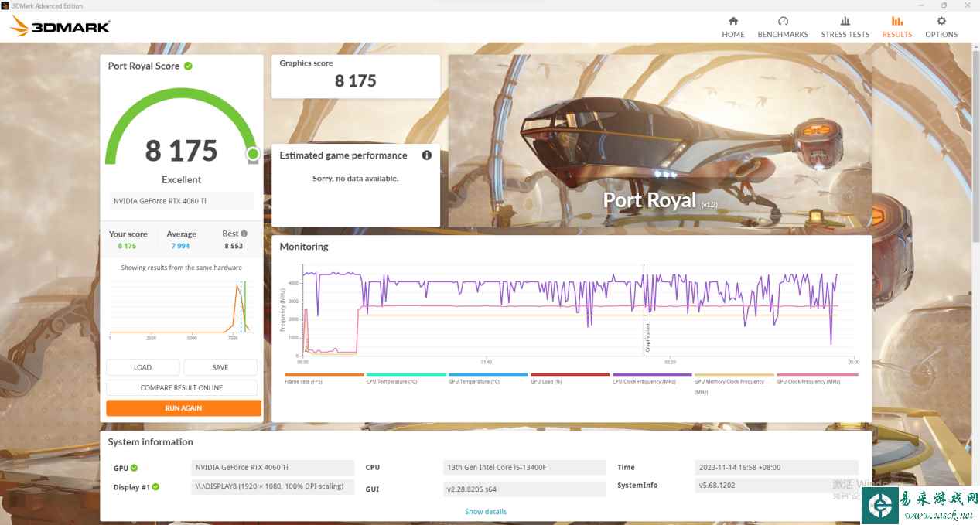Click the green check next to Port Royal Score
The height and width of the screenshot is (525, 980).
coord(188,66)
